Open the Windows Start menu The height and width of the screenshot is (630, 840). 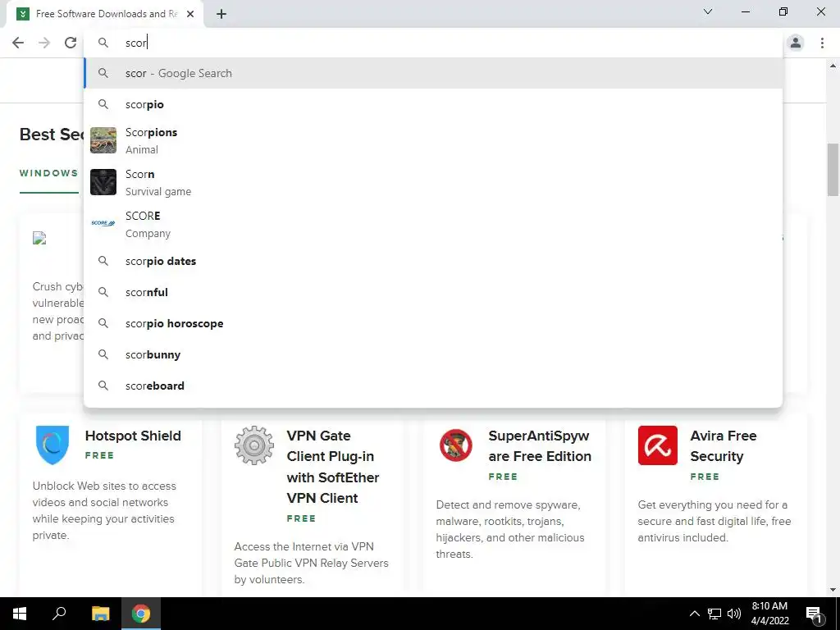coord(20,614)
